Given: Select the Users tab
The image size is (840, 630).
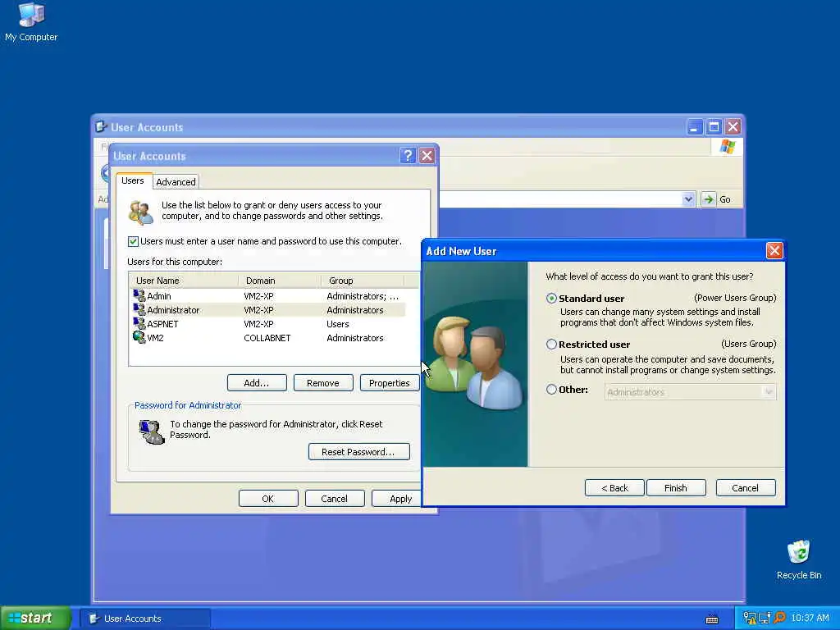Looking at the screenshot, I should pyautogui.click(x=133, y=180).
